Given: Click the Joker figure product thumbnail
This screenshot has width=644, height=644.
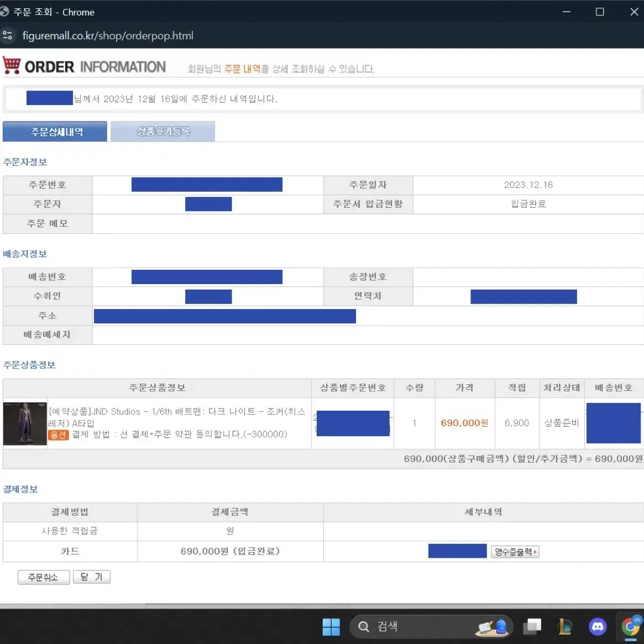Looking at the screenshot, I should click(x=24, y=423).
